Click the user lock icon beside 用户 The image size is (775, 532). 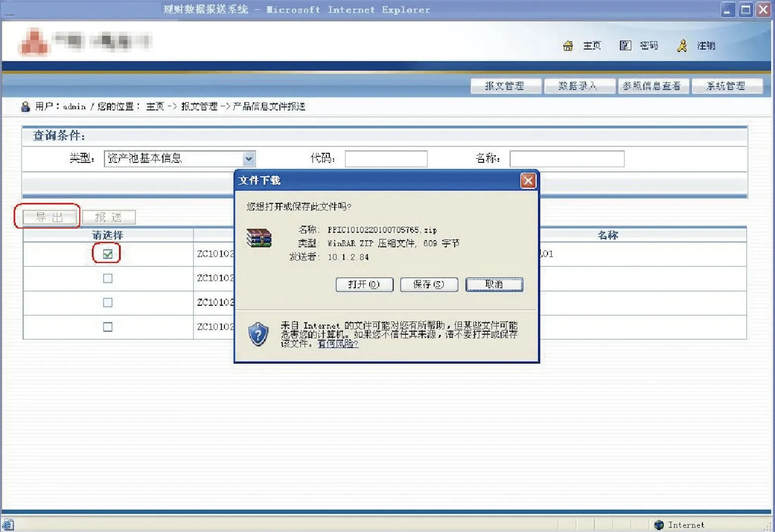click(26, 107)
